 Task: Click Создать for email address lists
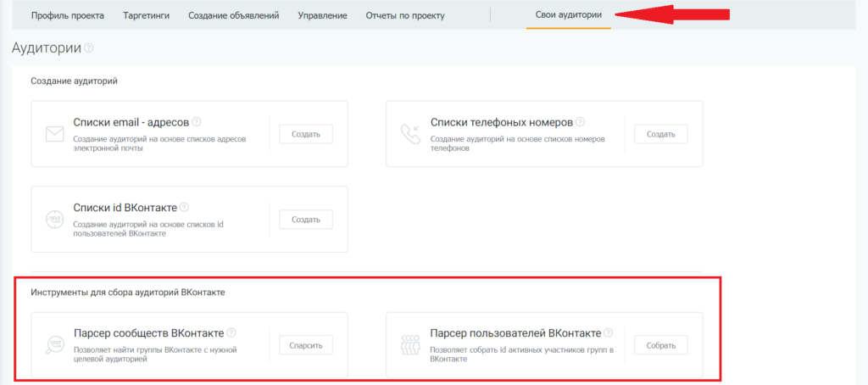tap(305, 134)
